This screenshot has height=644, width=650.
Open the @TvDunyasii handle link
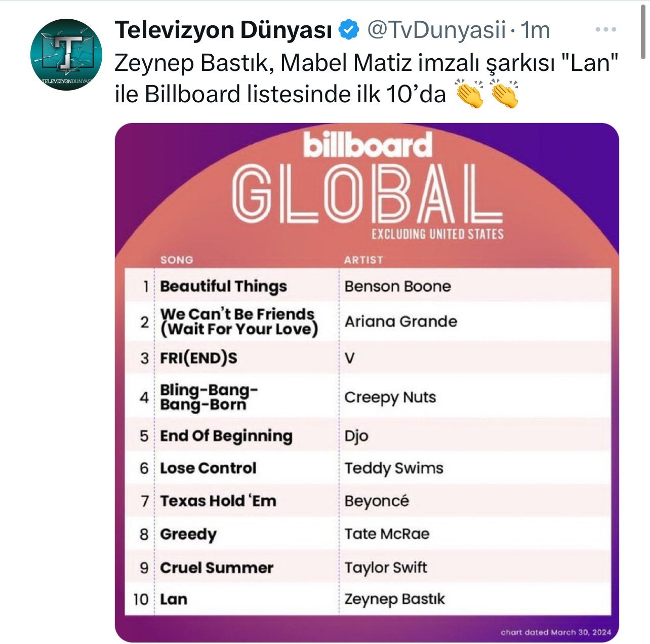pyautogui.click(x=435, y=30)
